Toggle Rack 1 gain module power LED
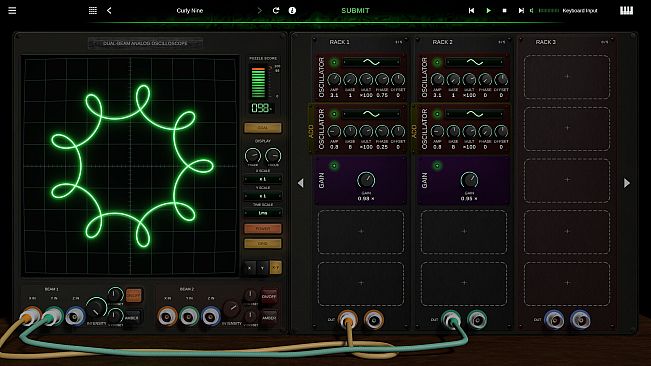The height and width of the screenshot is (366, 651). coord(334,166)
